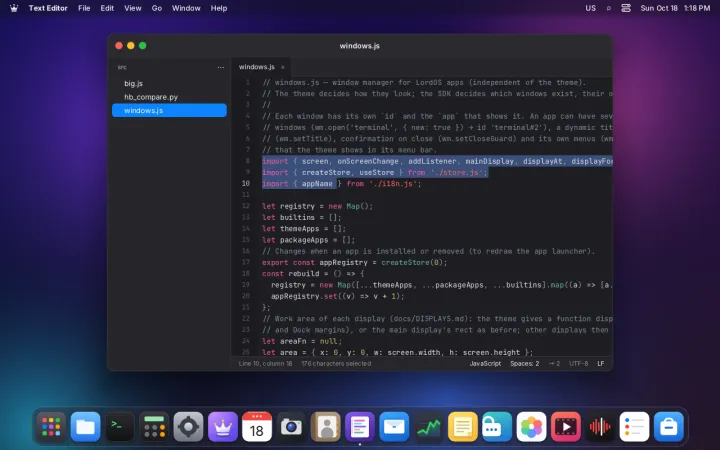The image size is (720, 450).
Task: Open the src sidebar three-dot menu
Action: 221,67
